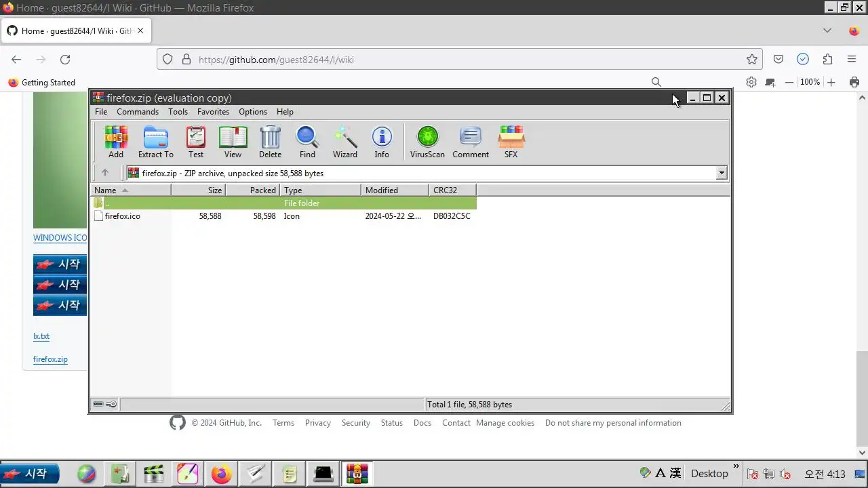
Task: Choose the Extract To toolbar icon
Action: coord(156,142)
